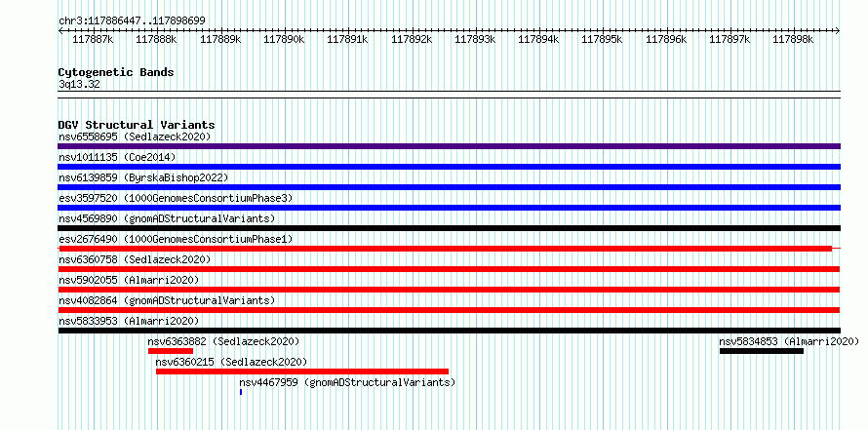Click the nsv6558695 (Sedlazeck2020) variant label

coord(135,137)
